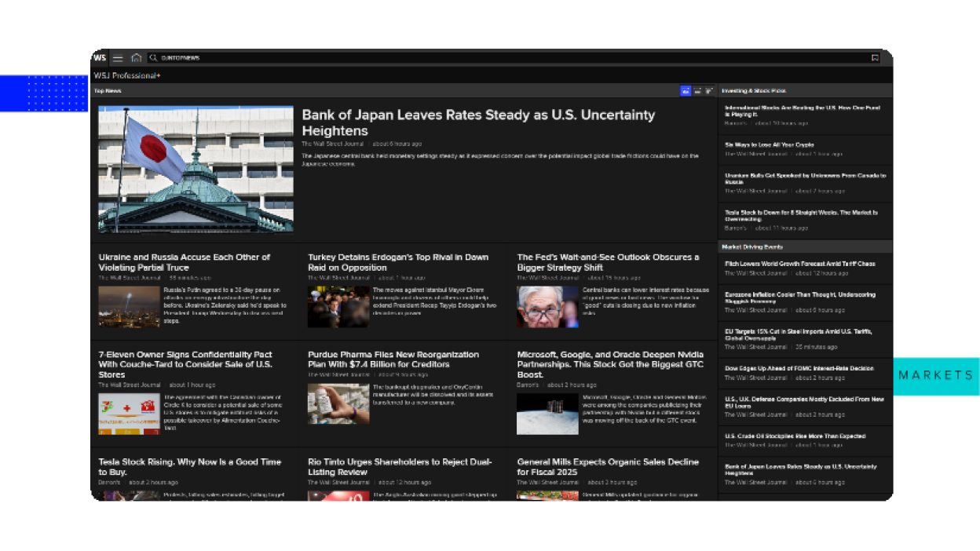Click the WSJ logo icon in top bar
980x551 pixels.
point(100,57)
